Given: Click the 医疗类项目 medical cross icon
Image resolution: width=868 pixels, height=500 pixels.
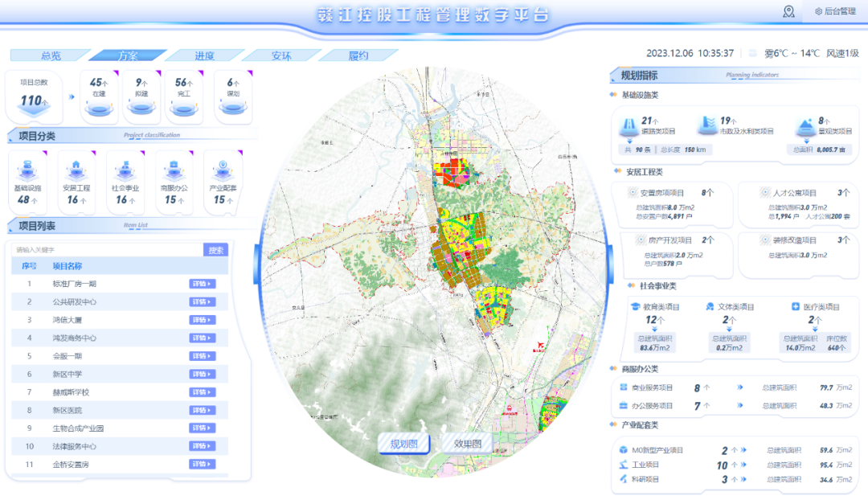Looking at the screenshot, I should 795,307.
